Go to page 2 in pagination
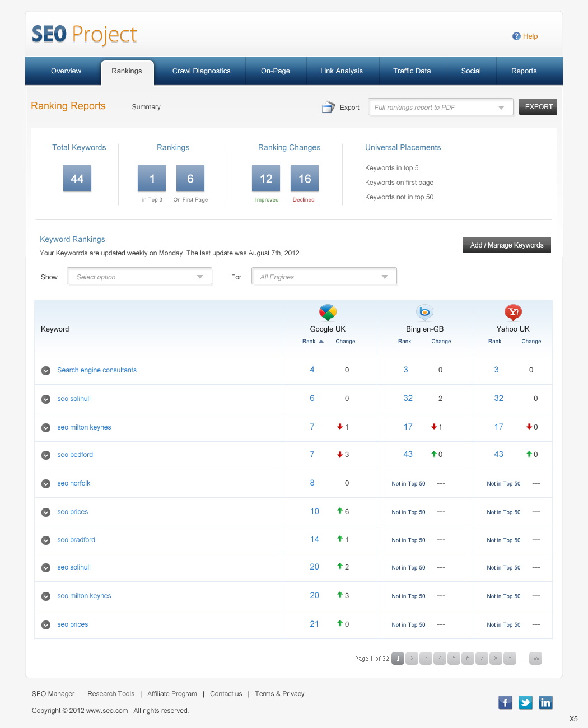588x728 pixels. (412, 659)
